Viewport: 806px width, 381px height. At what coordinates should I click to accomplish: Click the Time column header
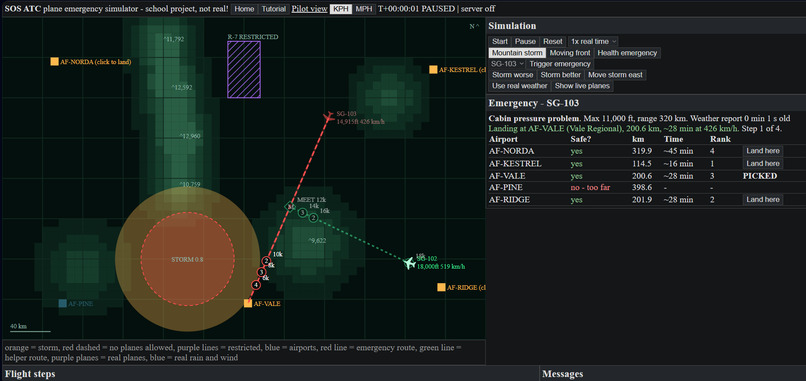click(672, 139)
